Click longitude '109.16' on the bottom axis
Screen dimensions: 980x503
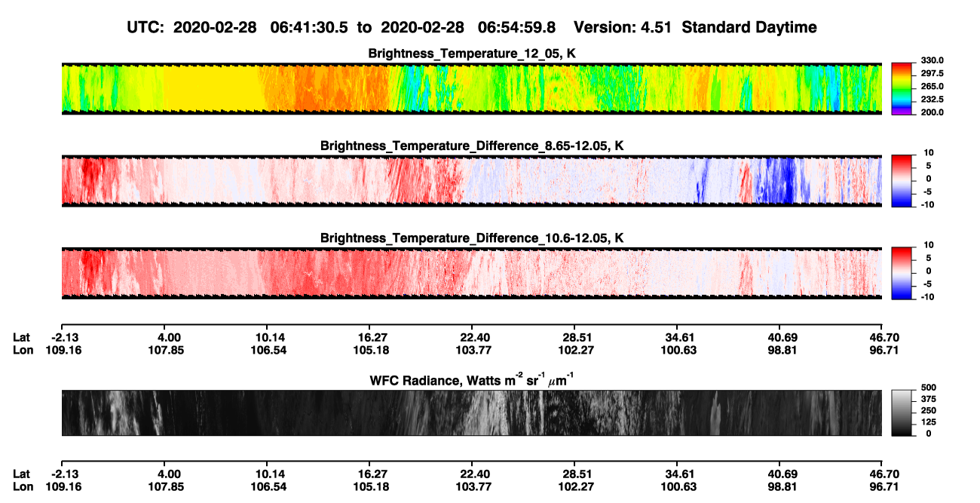pyautogui.click(x=64, y=486)
